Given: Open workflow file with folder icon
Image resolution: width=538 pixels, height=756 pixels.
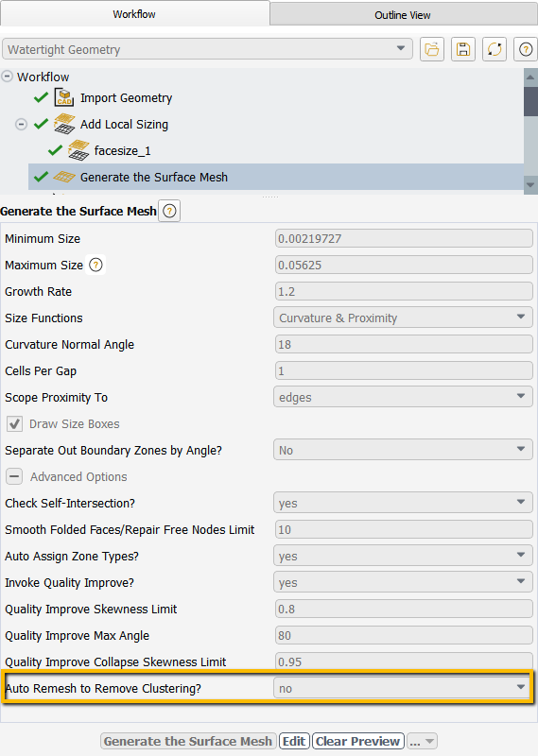Looking at the screenshot, I should 432,49.
